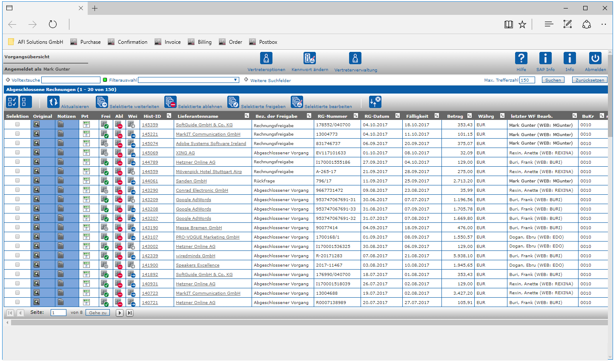Click the Abmelden power icon
The height and width of the screenshot is (364, 616).
pyautogui.click(x=595, y=58)
